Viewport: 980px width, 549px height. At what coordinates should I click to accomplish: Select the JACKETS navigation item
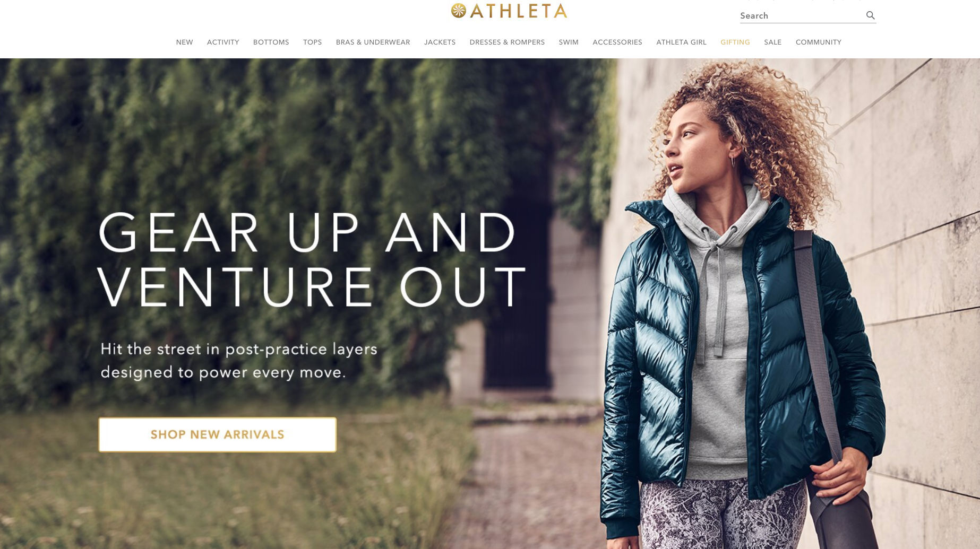[x=440, y=42]
